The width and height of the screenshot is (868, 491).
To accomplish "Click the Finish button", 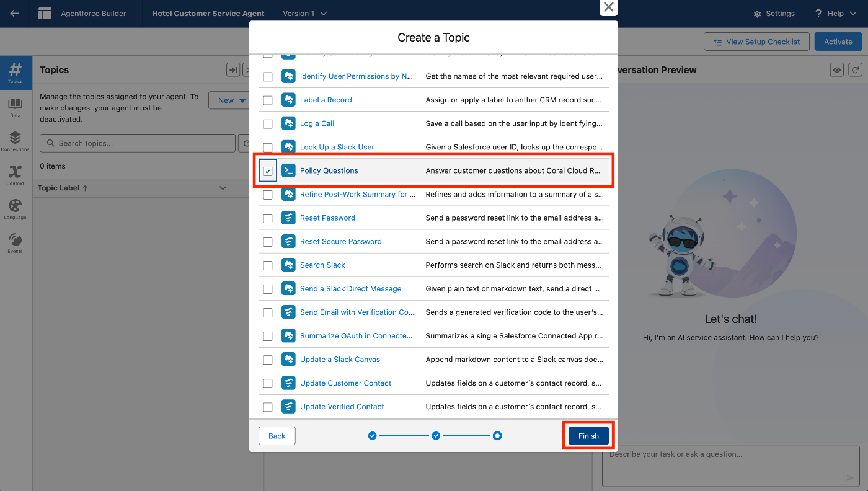I will point(588,436).
